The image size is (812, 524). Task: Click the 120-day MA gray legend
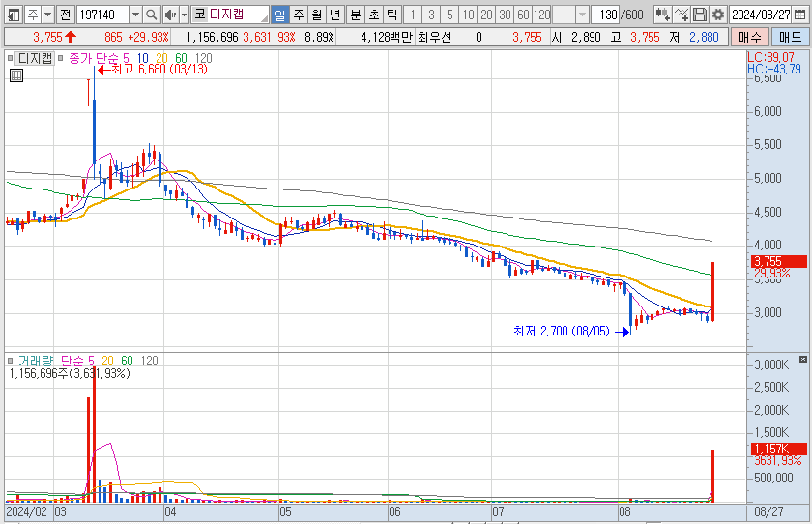tap(204, 58)
